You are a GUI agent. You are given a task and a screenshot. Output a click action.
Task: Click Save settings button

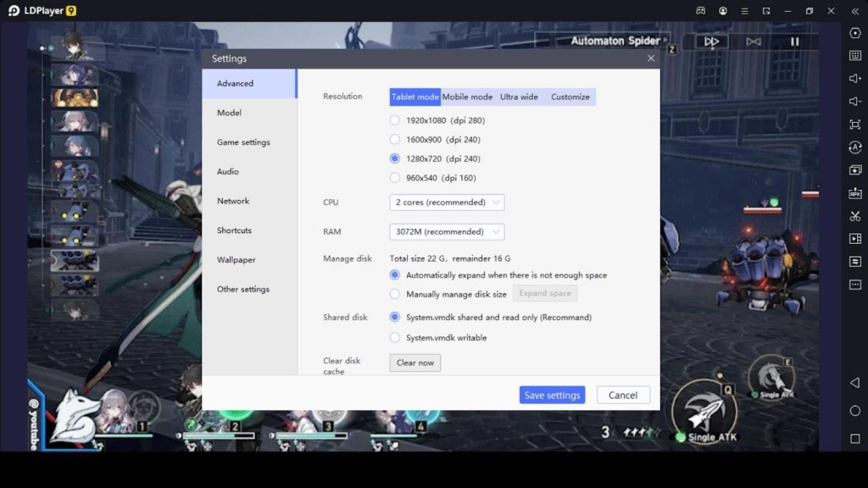pyautogui.click(x=552, y=395)
